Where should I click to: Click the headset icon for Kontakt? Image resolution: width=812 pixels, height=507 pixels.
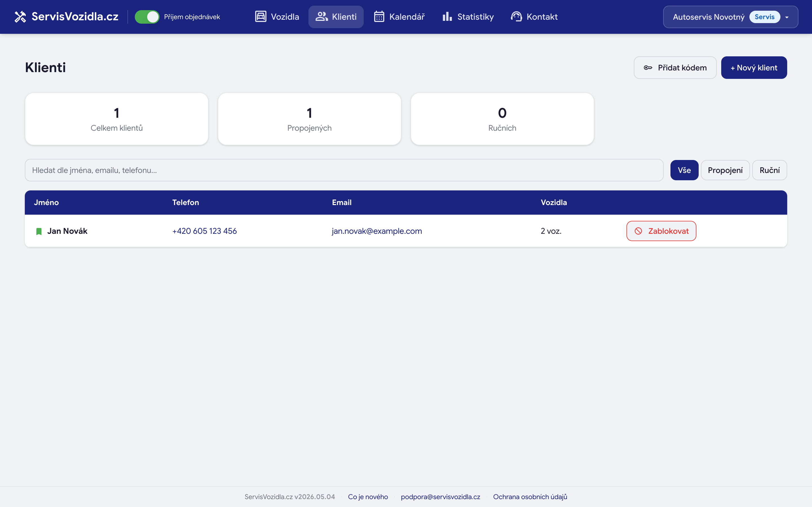[517, 17]
